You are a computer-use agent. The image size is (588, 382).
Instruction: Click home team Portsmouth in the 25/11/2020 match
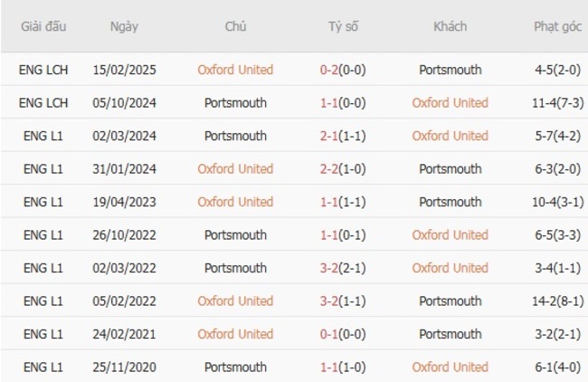coord(235,367)
